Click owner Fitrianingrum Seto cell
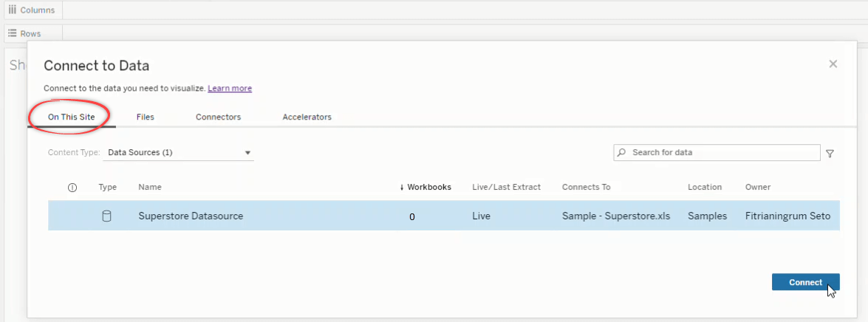868x322 pixels. 787,216
